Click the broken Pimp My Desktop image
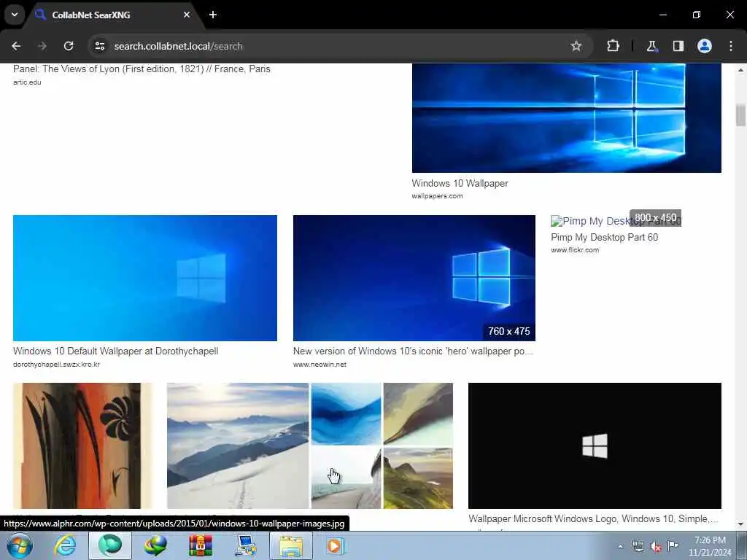Viewport: 747px width, 560px height. pyautogui.click(x=616, y=221)
